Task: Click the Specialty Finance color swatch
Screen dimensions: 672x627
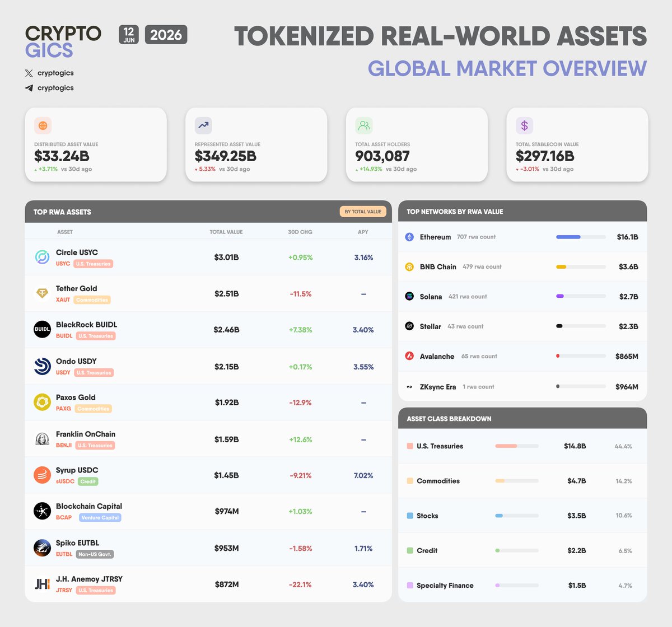Action: click(410, 585)
